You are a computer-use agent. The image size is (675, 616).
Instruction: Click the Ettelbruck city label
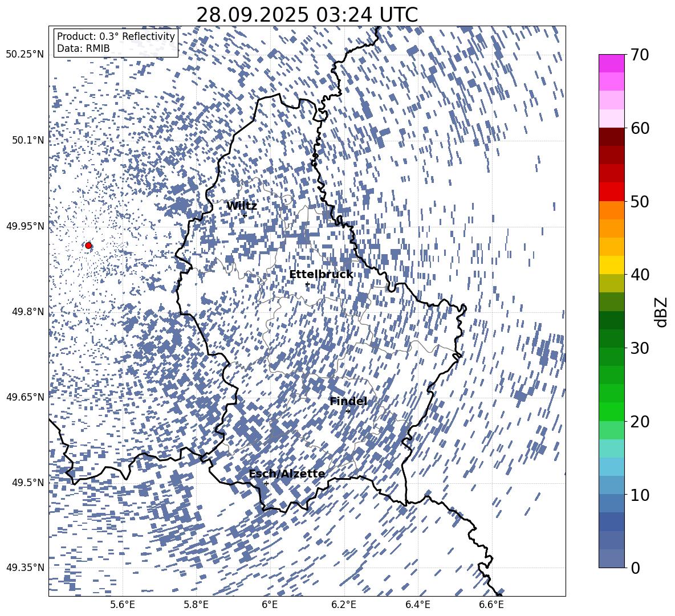click(x=321, y=275)
